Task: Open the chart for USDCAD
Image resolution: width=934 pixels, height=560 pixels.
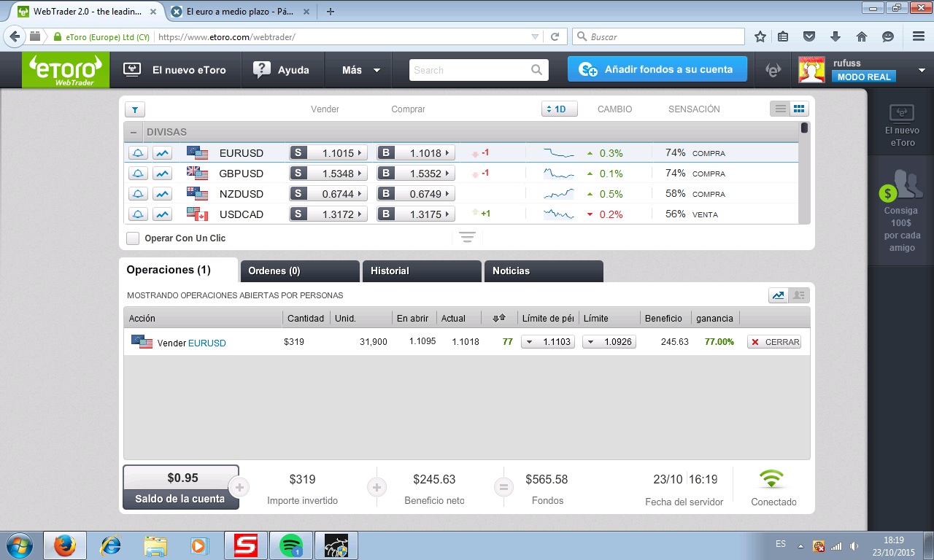Action: pyautogui.click(x=163, y=214)
